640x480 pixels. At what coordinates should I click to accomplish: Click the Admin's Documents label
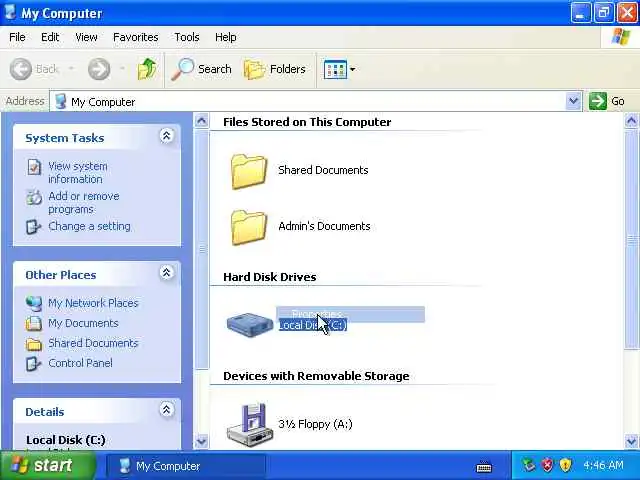(324, 226)
